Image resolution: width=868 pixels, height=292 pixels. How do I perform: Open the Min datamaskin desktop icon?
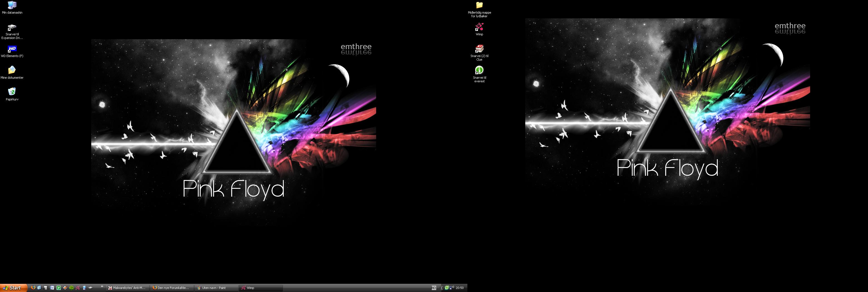point(12,8)
